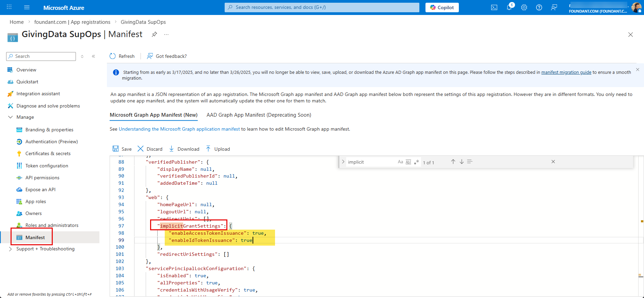Select Microsoft Graph App Manifest (New) tab
Image resolution: width=644 pixels, height=298 pixels.
point(154,115)
